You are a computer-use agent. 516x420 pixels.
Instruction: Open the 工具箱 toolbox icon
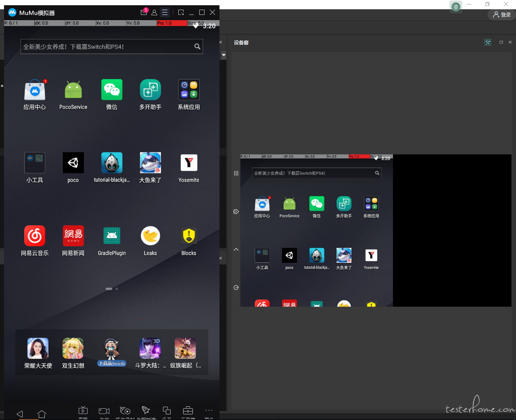[188, 411]
